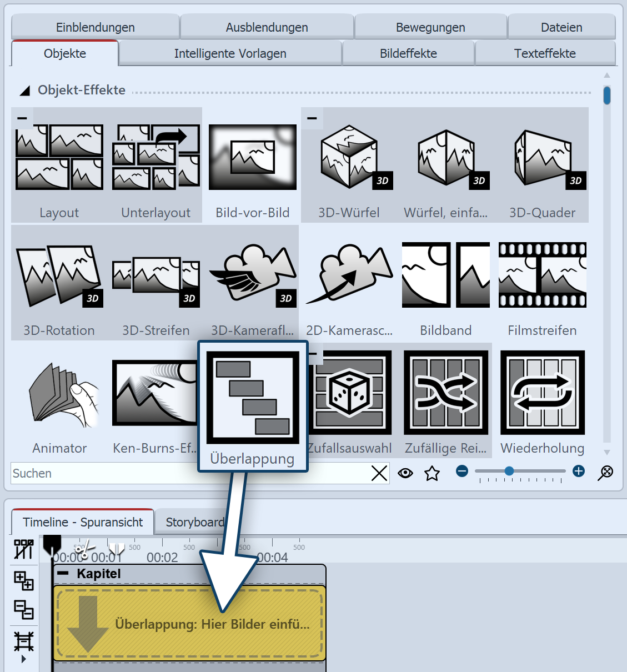Clear the search field with X button

(379, 473)
